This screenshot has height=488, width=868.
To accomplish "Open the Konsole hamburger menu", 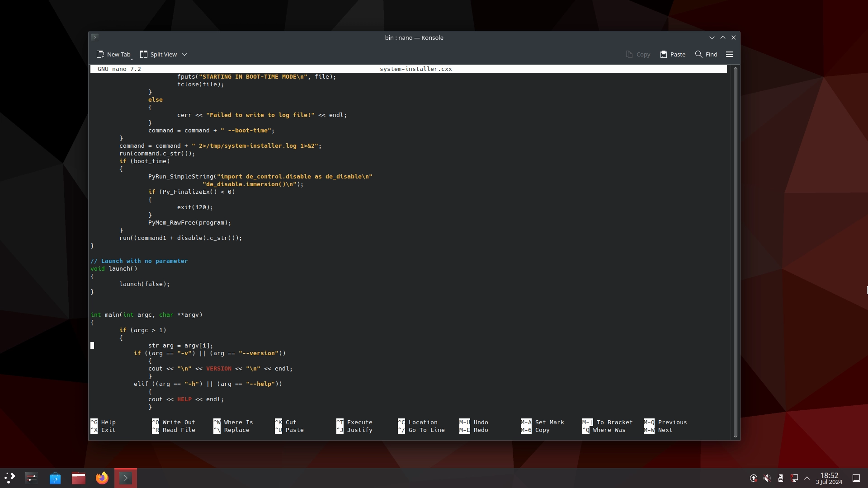I will point(729,54).
